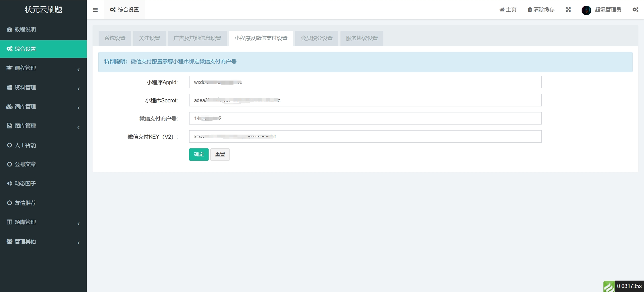Click the 小程序AppId input field
644x292 pixels.
(365, 82)
